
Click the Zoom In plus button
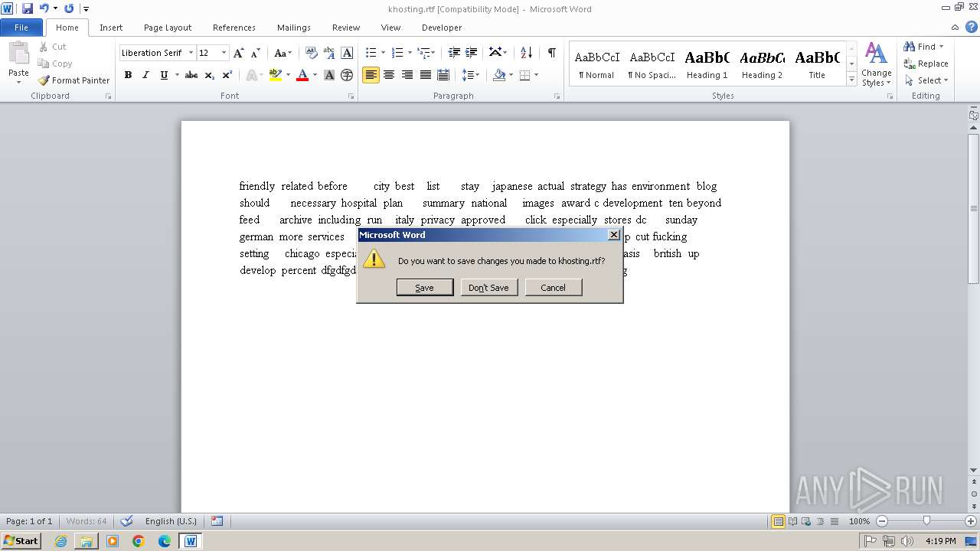(970, 521)
